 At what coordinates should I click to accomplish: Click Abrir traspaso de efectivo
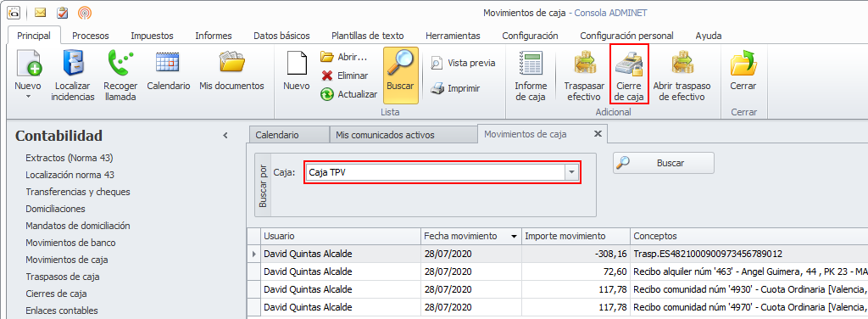click(x=682, y=76)
